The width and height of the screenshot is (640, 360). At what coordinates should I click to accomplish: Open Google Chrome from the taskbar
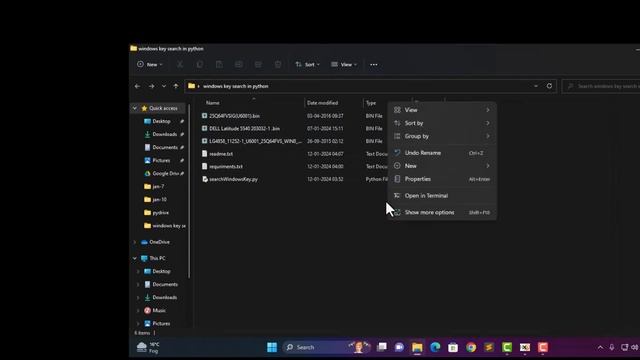coord(471,347)
